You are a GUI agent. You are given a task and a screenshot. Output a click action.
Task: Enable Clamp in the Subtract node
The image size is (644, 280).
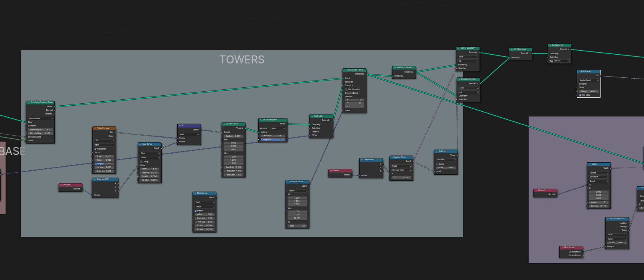pyautogui.click(x=437, y=164)
